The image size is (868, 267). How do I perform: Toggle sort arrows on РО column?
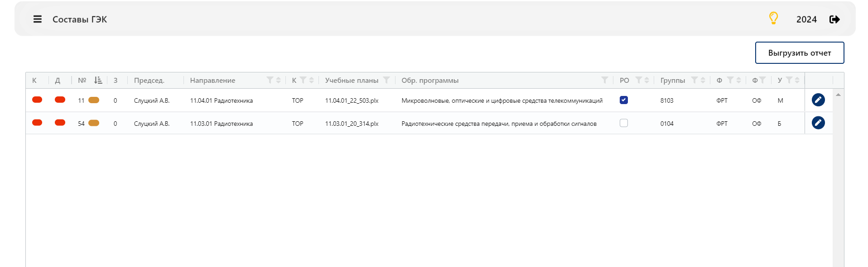pyautogui.click(x=646, y=80)
